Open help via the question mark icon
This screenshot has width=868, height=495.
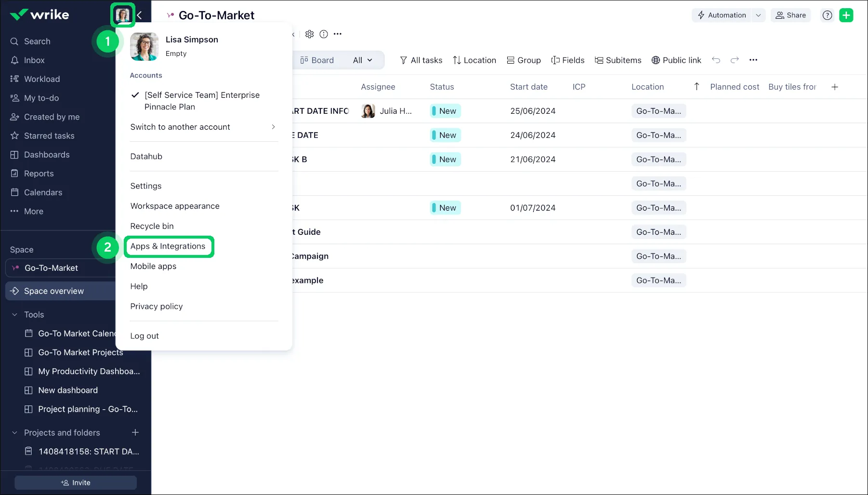827,15
